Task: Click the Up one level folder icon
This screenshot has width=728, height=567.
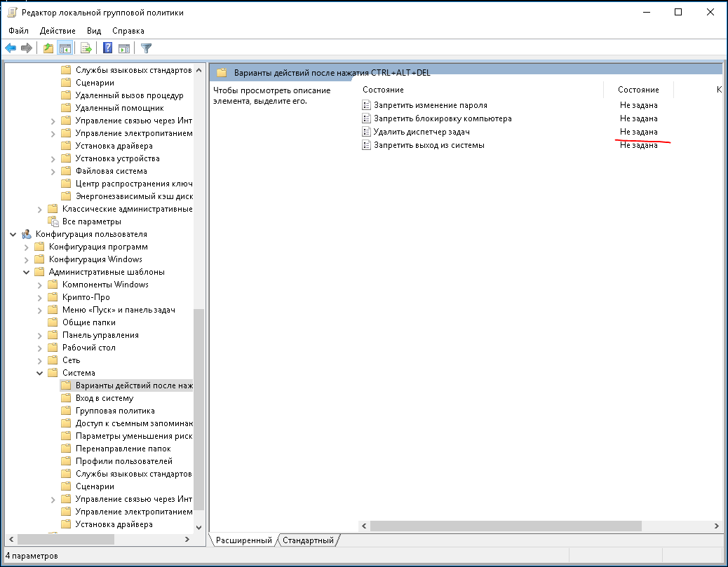Action: pos(48,48)
